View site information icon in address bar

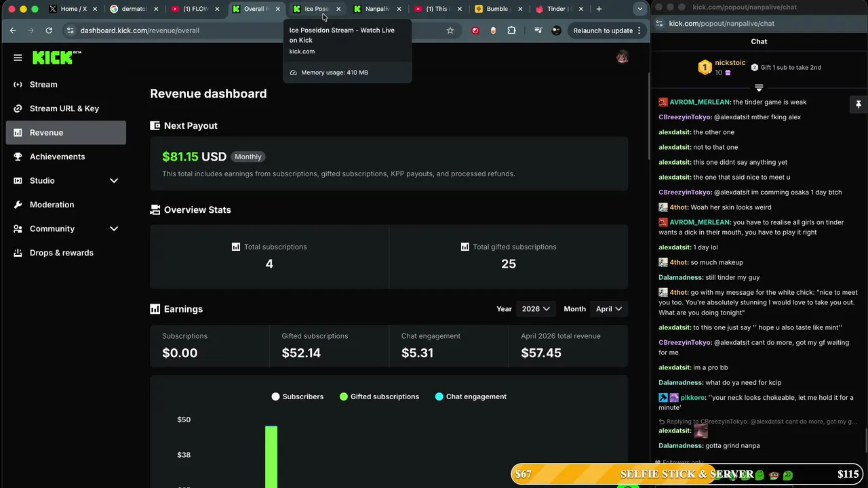point(70,30)
